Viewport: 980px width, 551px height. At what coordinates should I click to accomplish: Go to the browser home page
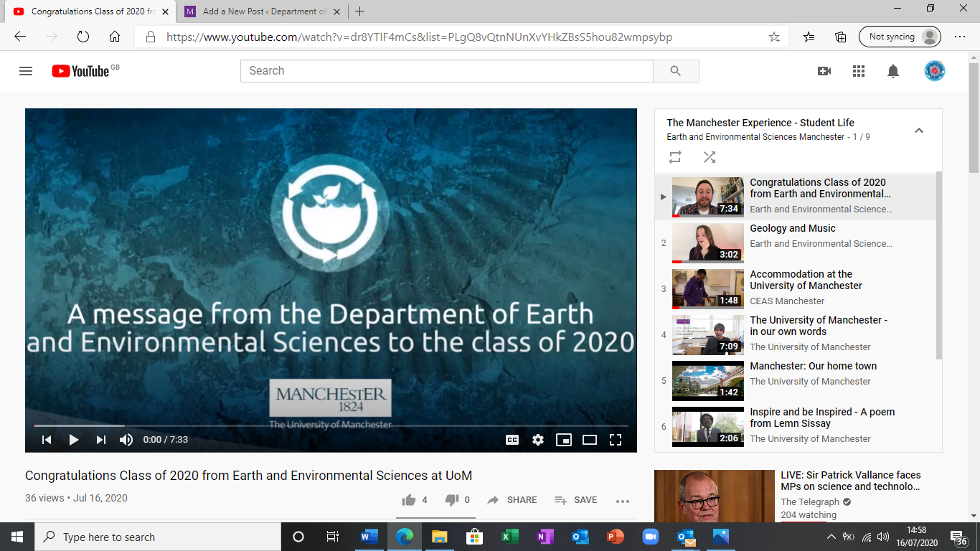[115, 37]
